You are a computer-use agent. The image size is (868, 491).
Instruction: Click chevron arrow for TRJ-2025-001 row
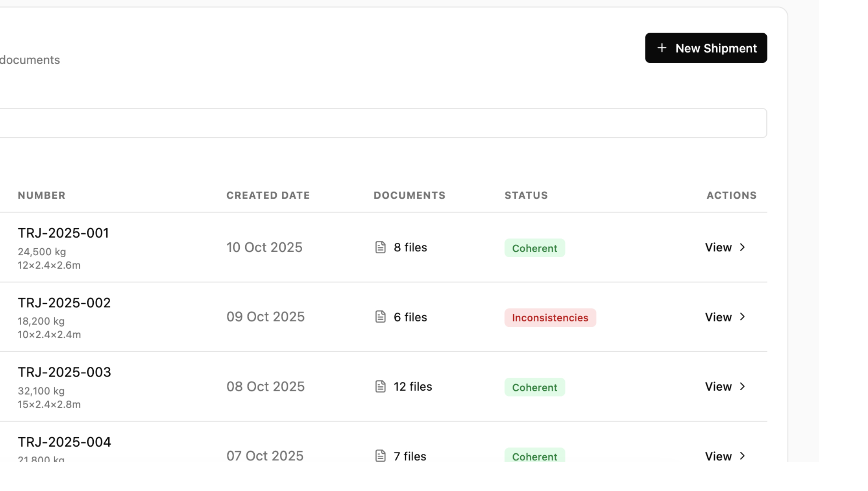click(x=742, y=247)
